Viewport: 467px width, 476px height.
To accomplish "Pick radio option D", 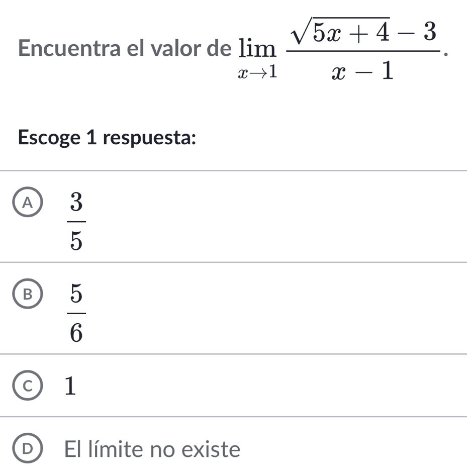I will pyautogui.click(x=28, y=449).
